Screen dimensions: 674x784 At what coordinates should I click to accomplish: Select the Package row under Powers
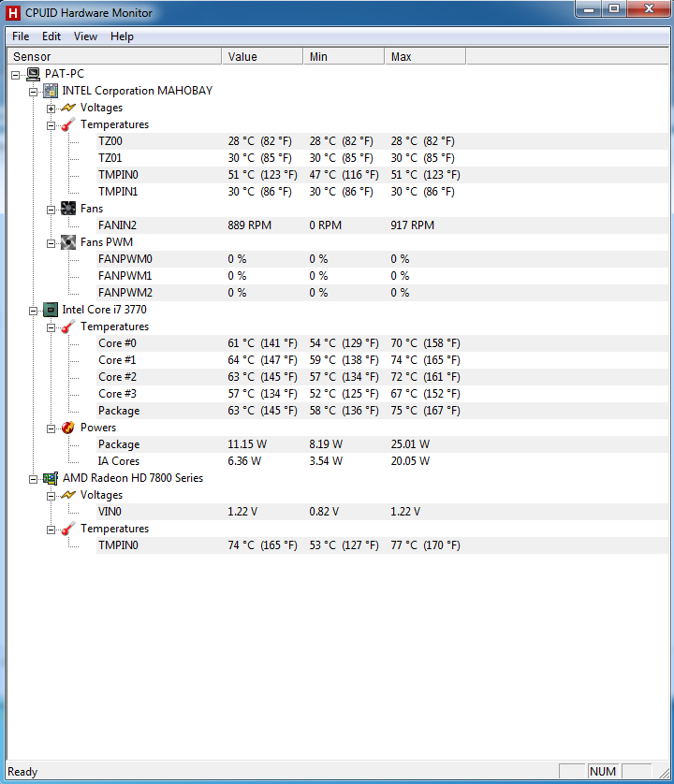pos(382,444)
